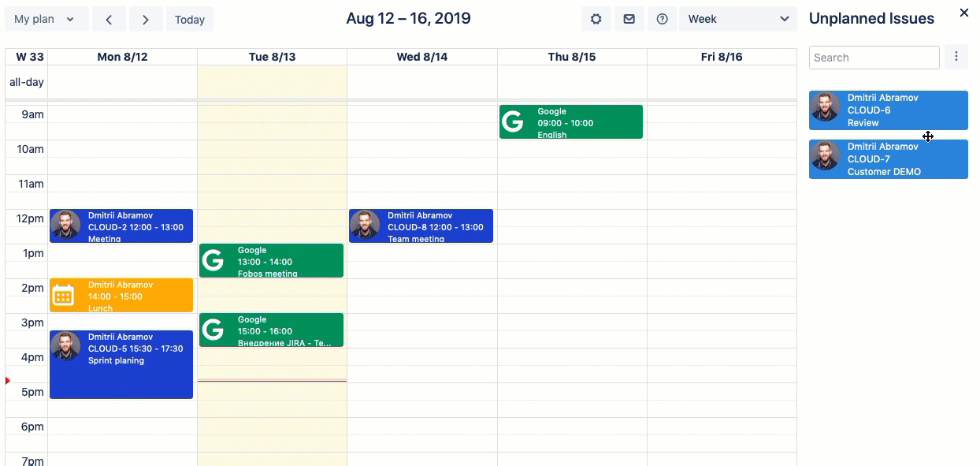The width and height of the screenshot is (980, 466).
Task: Open the Google Fobos meeting event
Action: click(271, 261)
